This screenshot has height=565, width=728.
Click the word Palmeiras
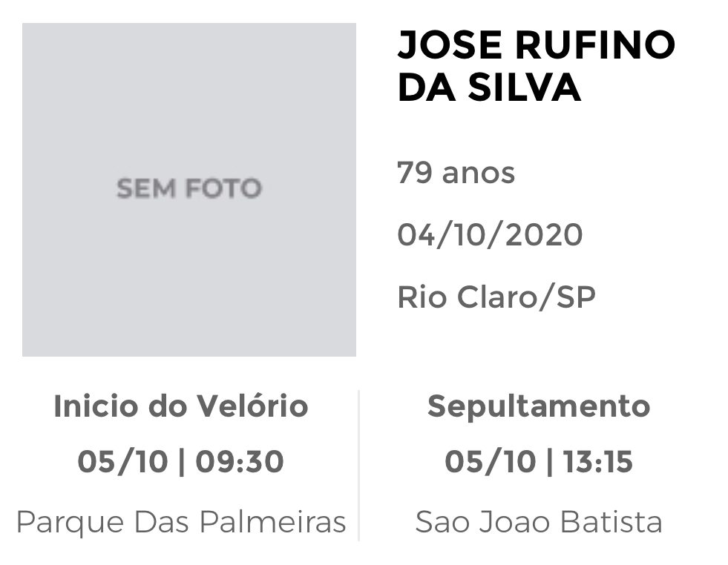pos(273,522)
